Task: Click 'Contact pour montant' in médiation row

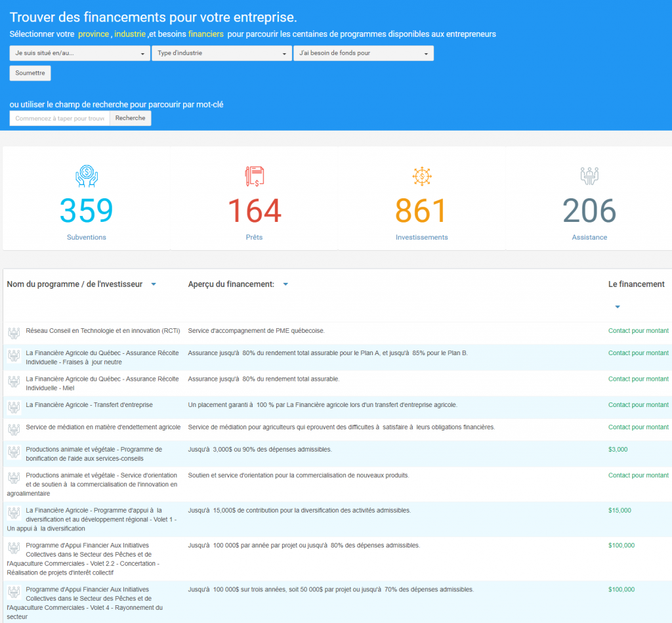Action: coord(638,427)
